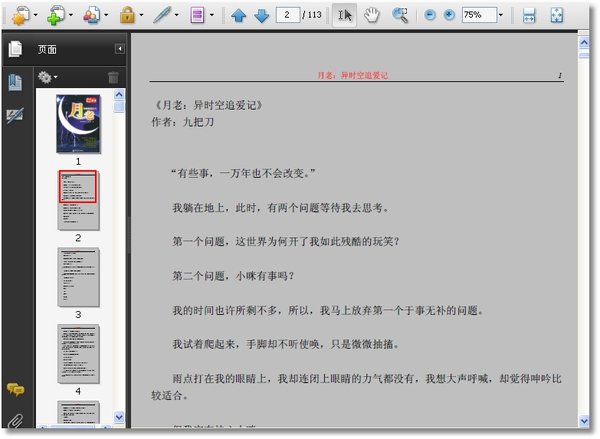The image size is (600, 439).
Task: Click the Collaborate people icon
Action: 91,16
